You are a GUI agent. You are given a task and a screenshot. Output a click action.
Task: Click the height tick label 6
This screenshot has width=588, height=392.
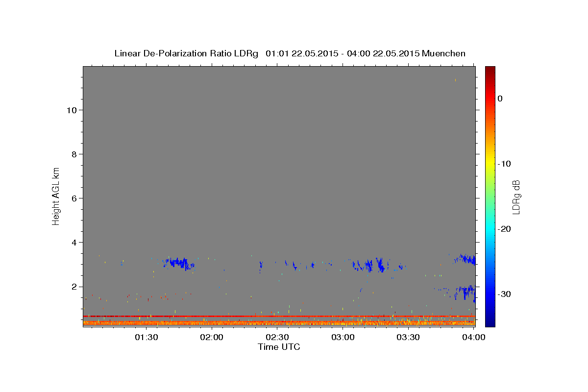(73, 198)
